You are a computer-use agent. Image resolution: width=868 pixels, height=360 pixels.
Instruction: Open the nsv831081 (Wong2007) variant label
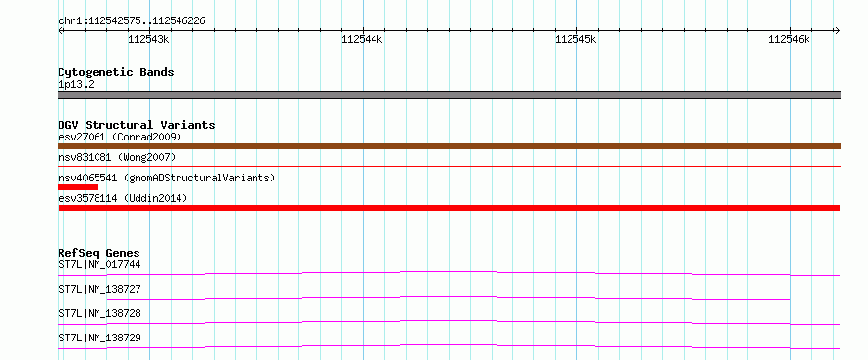pos(117,157)
